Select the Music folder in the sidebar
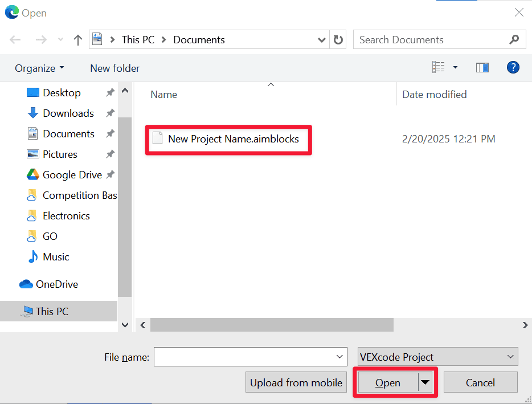This screenshot has height=404, width=532. tap(54, 256)
